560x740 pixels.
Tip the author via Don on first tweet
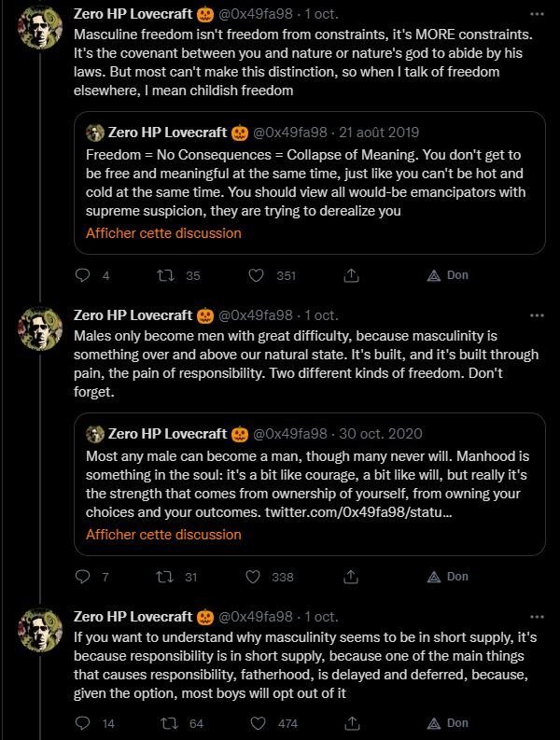448,275
